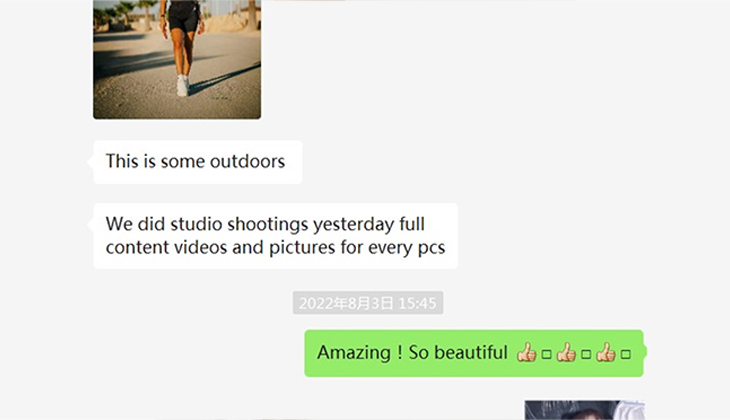Click the word "beautiful" in the green bubble

[x=469, y=353]
